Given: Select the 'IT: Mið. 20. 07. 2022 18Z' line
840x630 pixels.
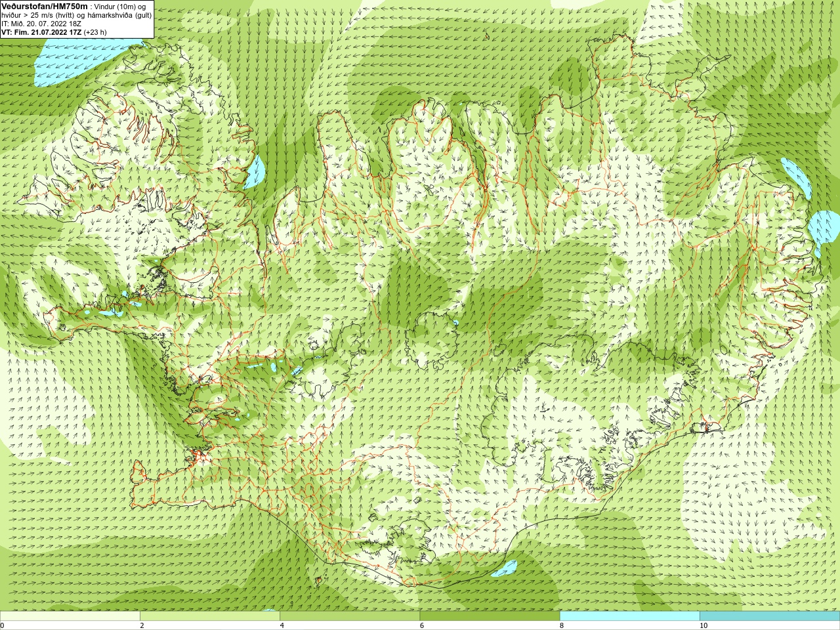Looking at the screenshot, I should [x=41, y=24].
